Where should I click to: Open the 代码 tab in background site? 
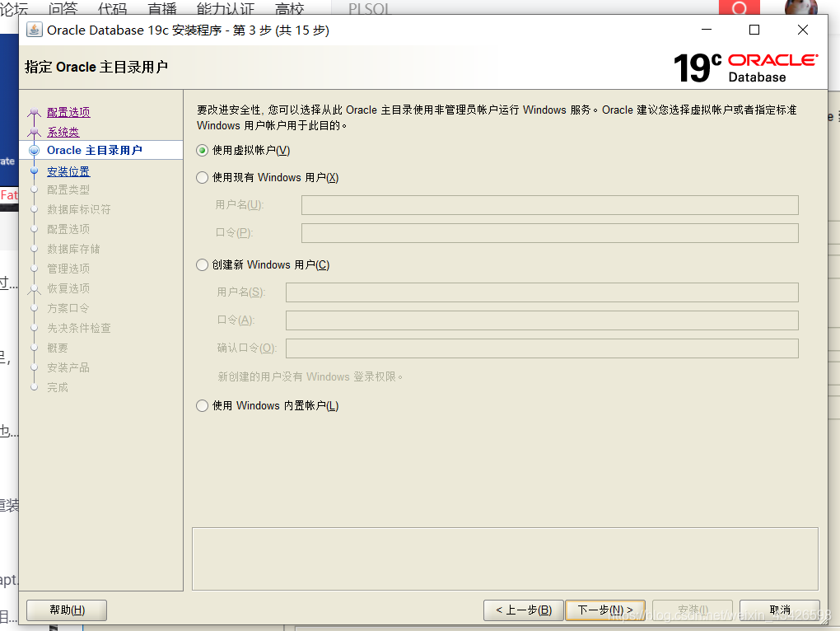pyautogui.click(x=113, y=8)
